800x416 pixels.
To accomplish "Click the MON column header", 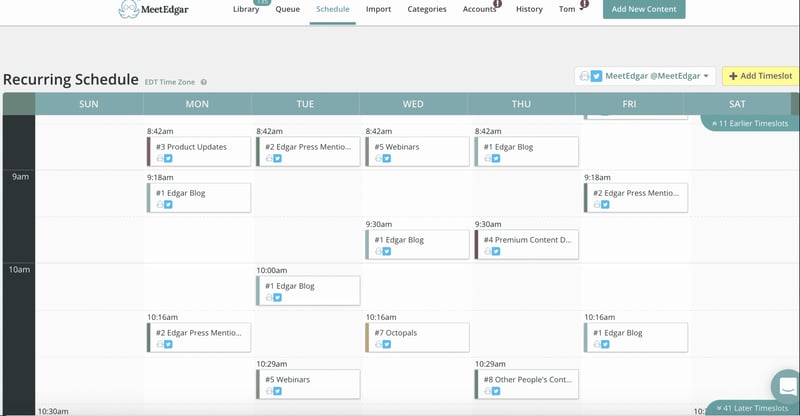I will point(197,104).
